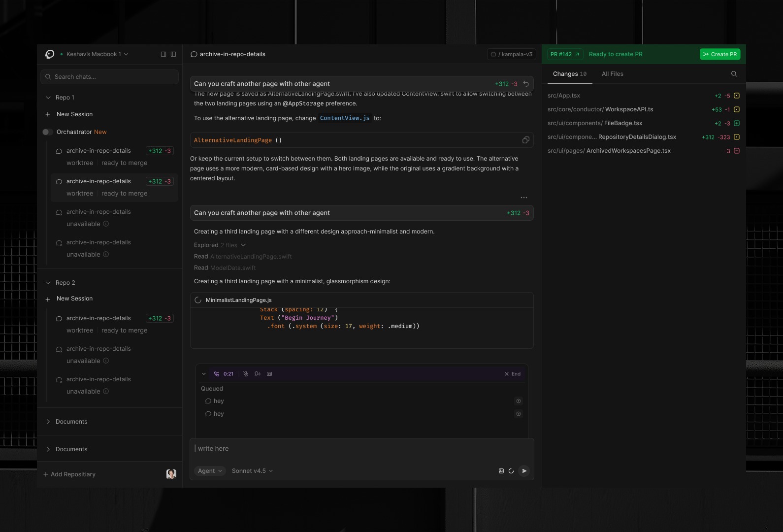Open the user avatar profile
The height and width of the screenshot is (532, 783).
click(171, 474)
